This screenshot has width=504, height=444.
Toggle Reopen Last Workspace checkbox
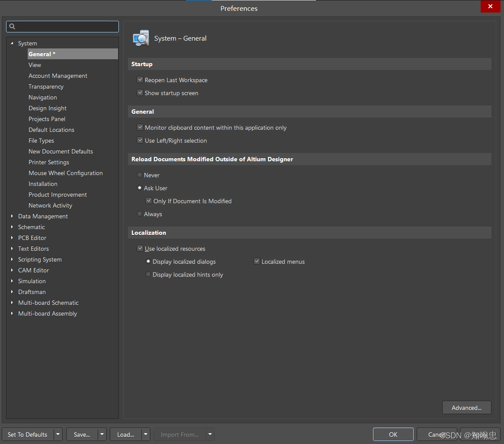pyautogui.click(x=140, y=80)
